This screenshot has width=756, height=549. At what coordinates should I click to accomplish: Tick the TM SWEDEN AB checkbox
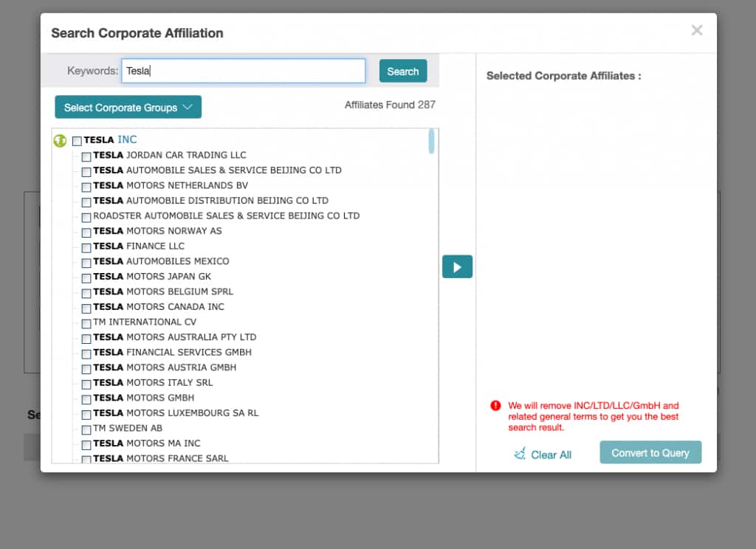[86, 429]
